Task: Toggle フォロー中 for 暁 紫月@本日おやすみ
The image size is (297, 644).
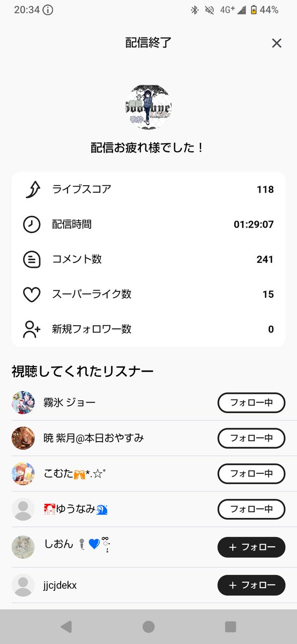Action: [x=251, y=438]
